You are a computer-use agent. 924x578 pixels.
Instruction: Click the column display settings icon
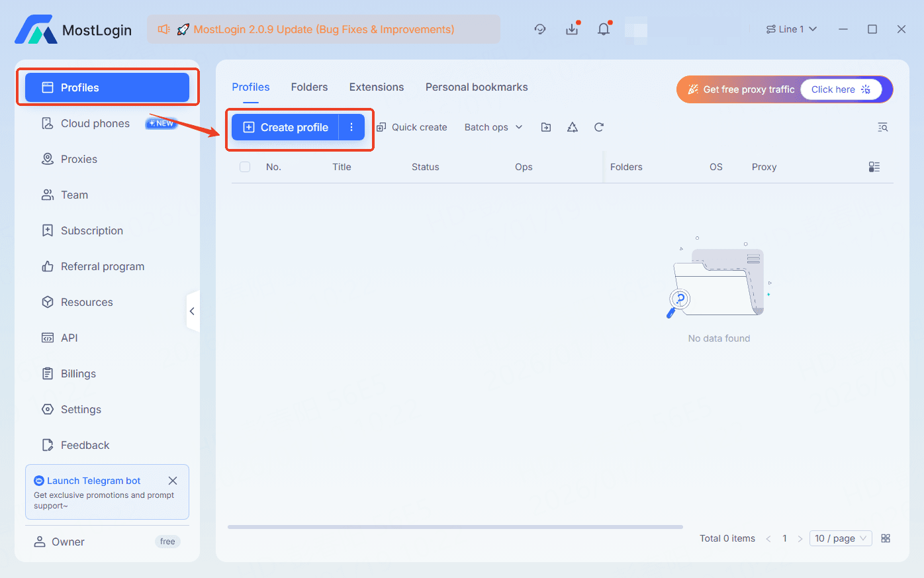tap(874, 167)
